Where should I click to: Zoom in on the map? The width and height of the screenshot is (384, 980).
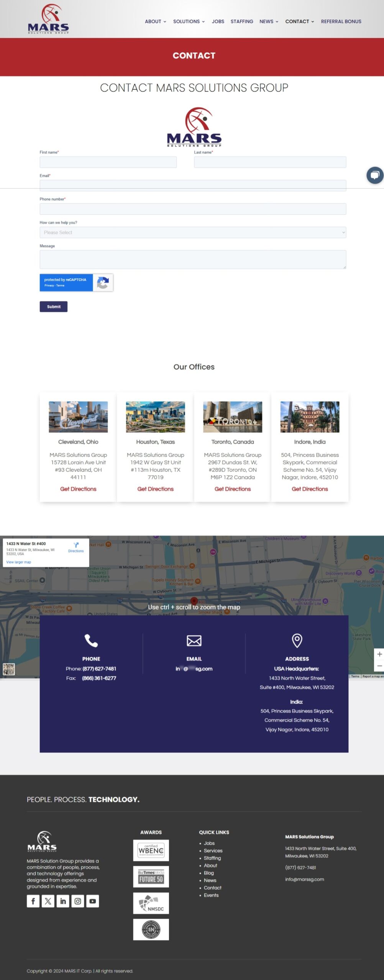379,654
